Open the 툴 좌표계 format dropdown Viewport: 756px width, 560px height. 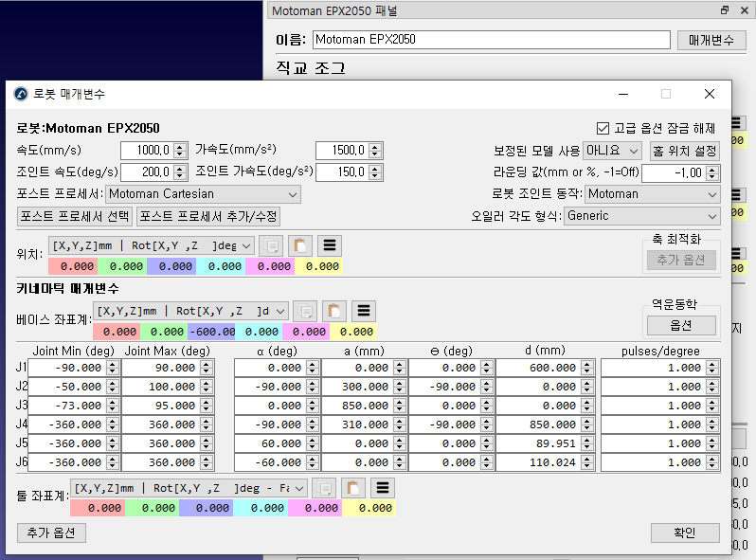[189, 488]
